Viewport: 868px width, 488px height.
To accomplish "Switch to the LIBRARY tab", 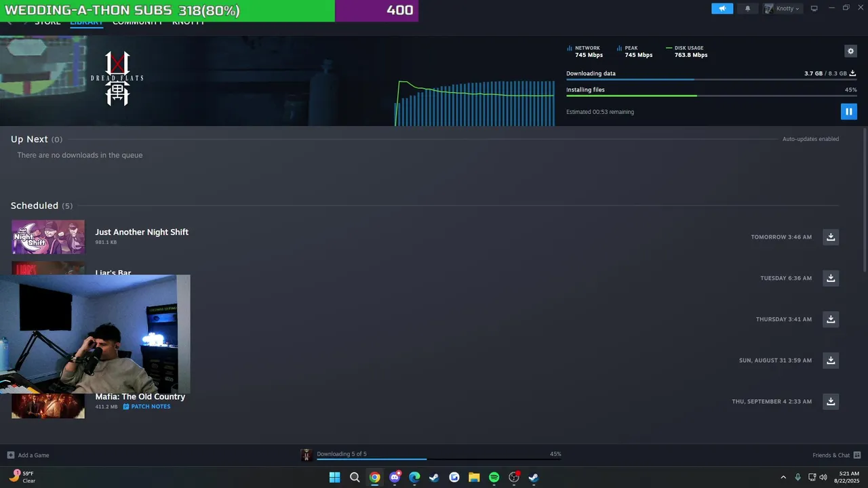I will pos(86,22).
